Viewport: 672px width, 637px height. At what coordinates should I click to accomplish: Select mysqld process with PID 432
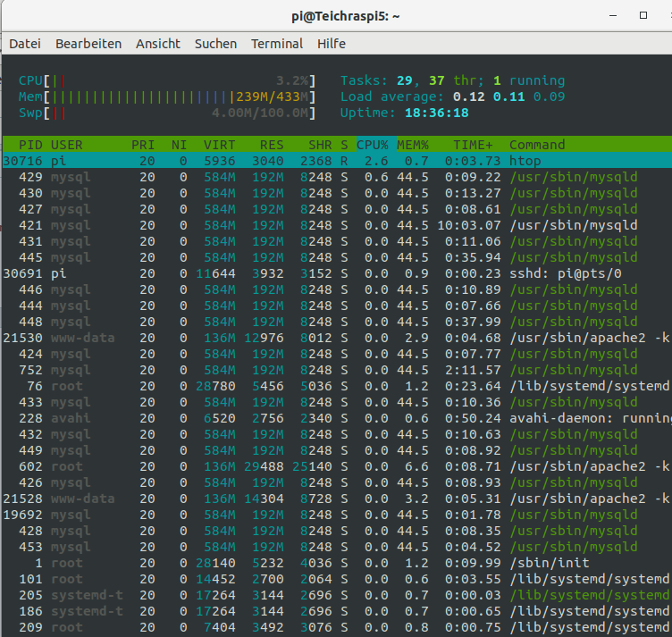337,434
